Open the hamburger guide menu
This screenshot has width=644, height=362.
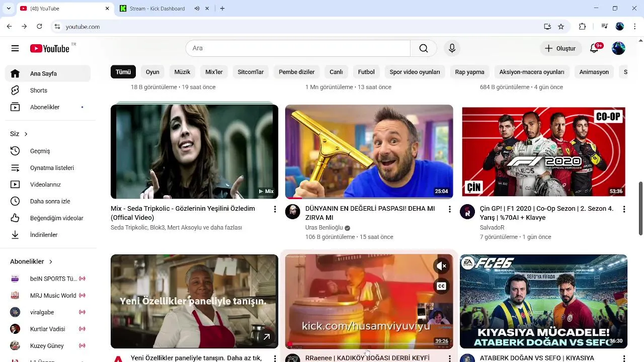tap(15, 48)
